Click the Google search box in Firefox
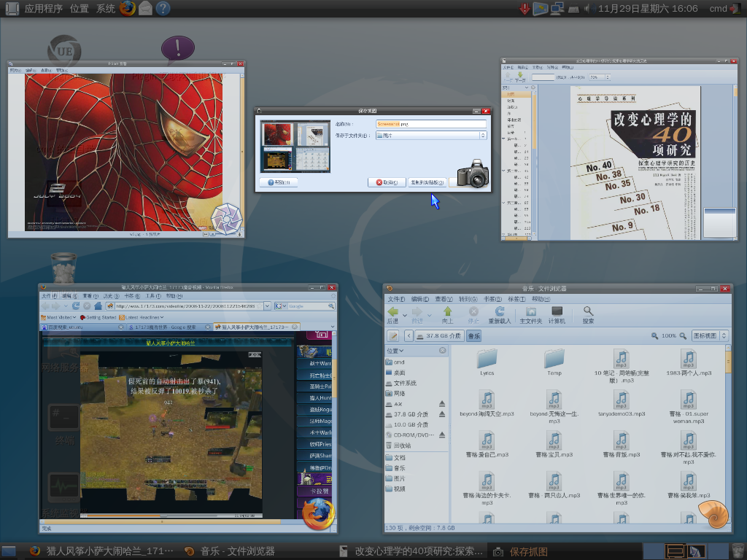 (307, 306)
